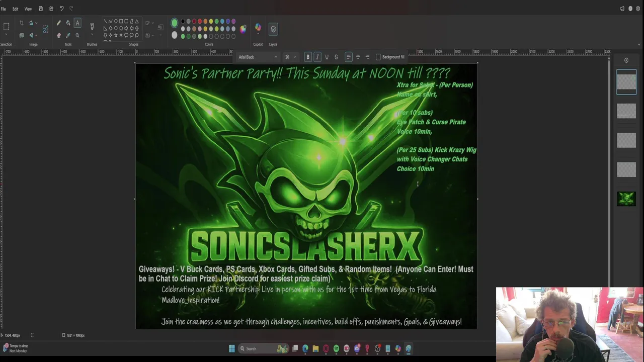Pick the Oval shape
Screen dimensions: 644x362
click(x=116, y=22)
